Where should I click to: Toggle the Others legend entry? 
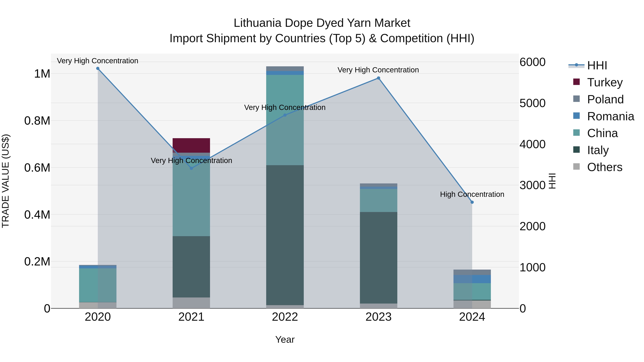click(597, 167)
